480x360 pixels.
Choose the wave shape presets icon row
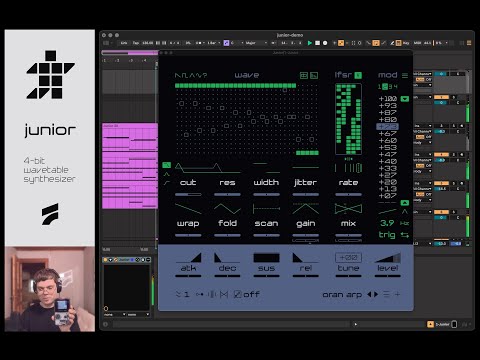click(x=191, y=76)
